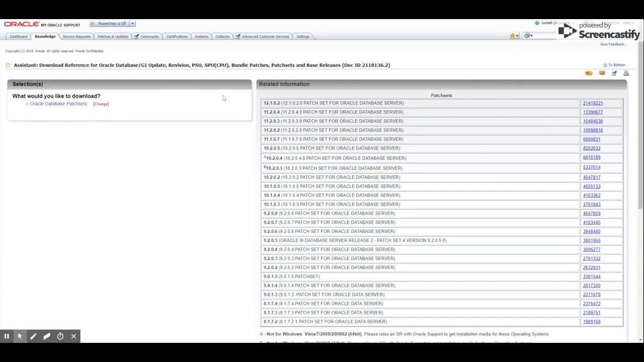This screenshot has height=362, width=644.
Task: Select the Knowledge tab
Action: pyautogui.click(x=45, y=36)
